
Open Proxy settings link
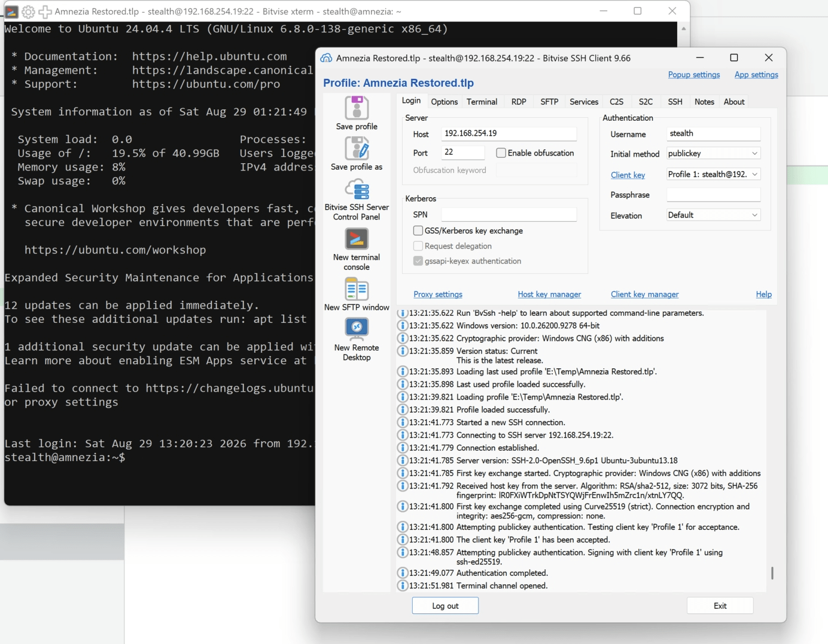[x=438, y=294]
